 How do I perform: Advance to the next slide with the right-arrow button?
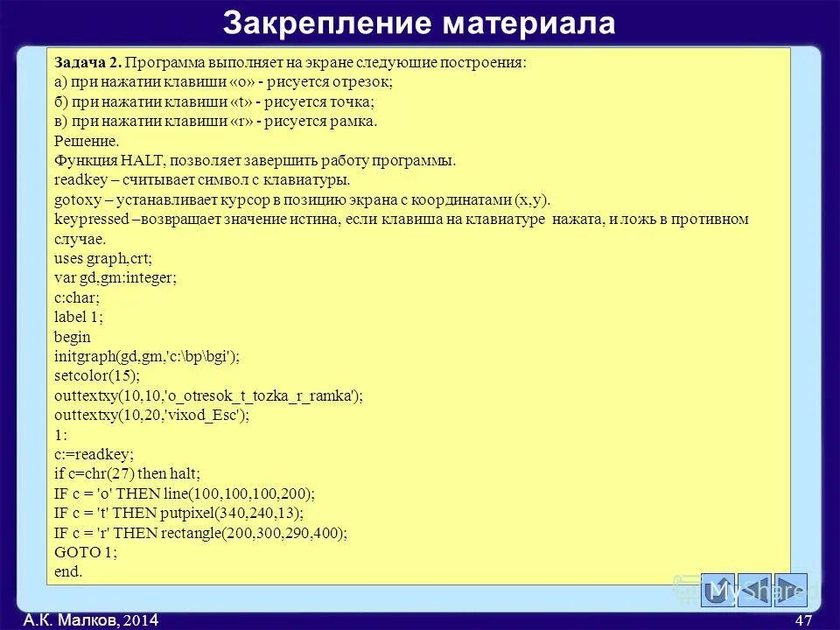790,590
